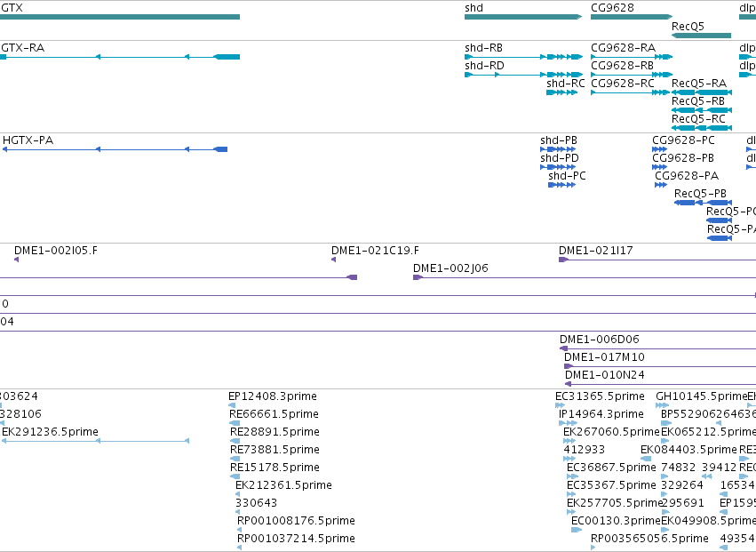756x552 pixels.
Task: Click the shd-PD protein label
Action: (x=560, y=158)
